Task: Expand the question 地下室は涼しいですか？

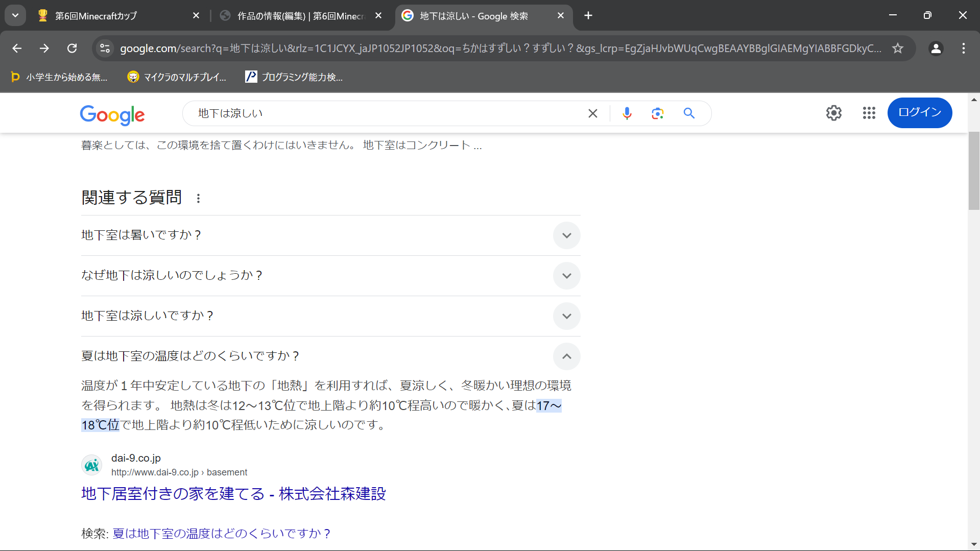Action: (x=330, y=316)
